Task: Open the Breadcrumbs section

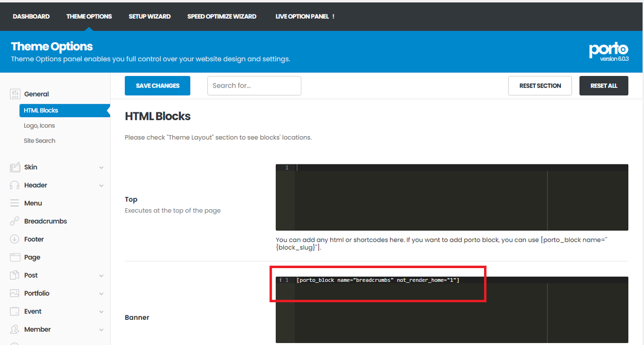Action: click(x=45, y=221)
